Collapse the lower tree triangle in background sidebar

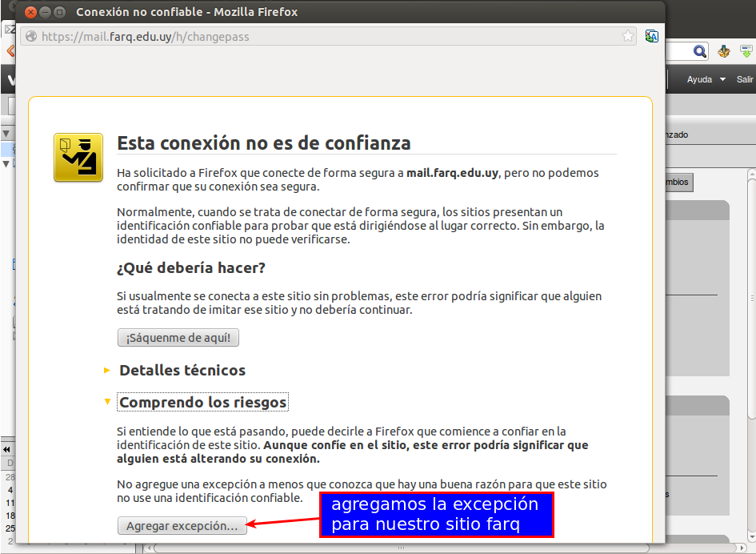click(6, 164)
